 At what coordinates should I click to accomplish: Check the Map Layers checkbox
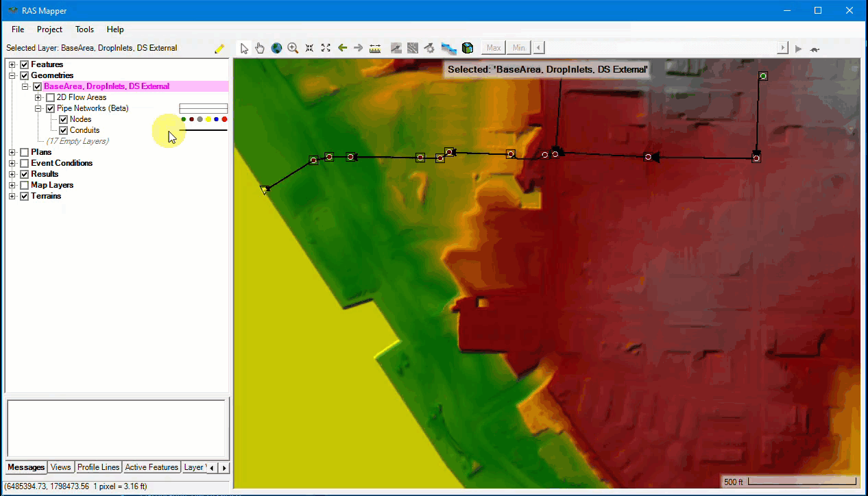[25, 185]
